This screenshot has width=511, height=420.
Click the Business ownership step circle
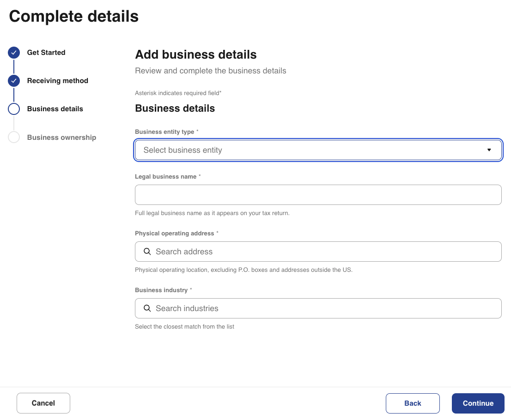(14, 137)
